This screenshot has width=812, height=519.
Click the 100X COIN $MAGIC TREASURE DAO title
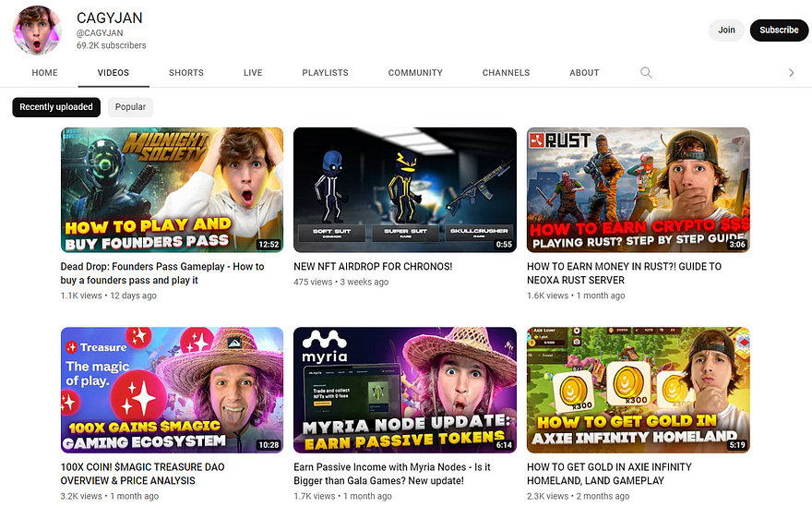click(142, 474)
